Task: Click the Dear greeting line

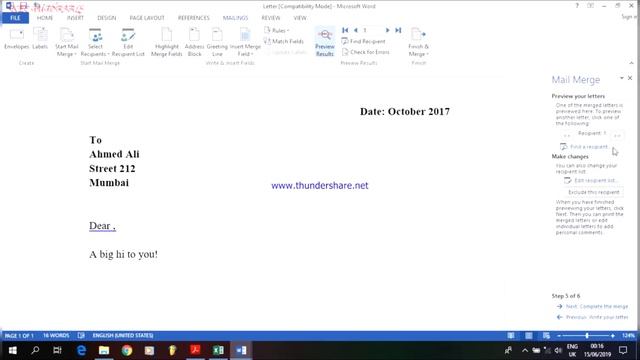Action: (x=102, y=226)
